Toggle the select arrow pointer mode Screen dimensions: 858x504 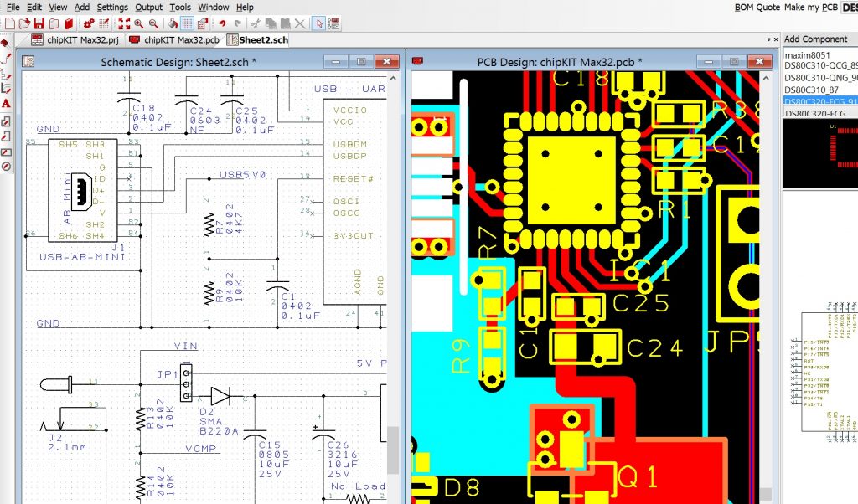coord(319,23)
